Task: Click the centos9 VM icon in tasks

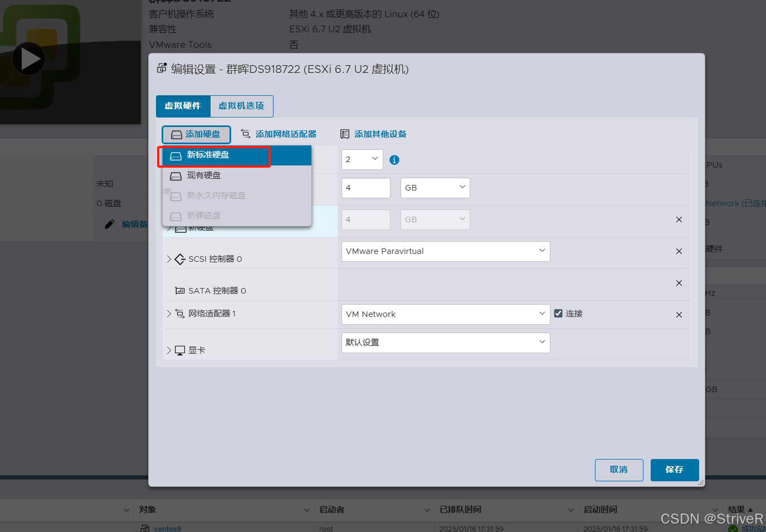Action: (145, 528)
